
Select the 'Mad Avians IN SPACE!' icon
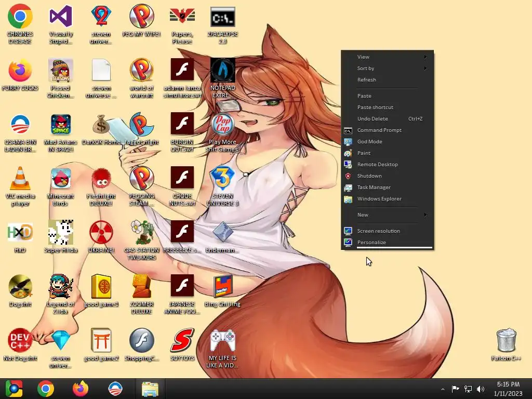point(61,132)
